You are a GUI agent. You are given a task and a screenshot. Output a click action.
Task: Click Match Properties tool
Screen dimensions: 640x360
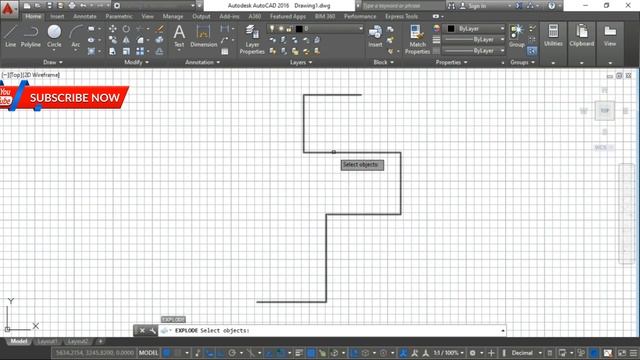tap(417, 39)
